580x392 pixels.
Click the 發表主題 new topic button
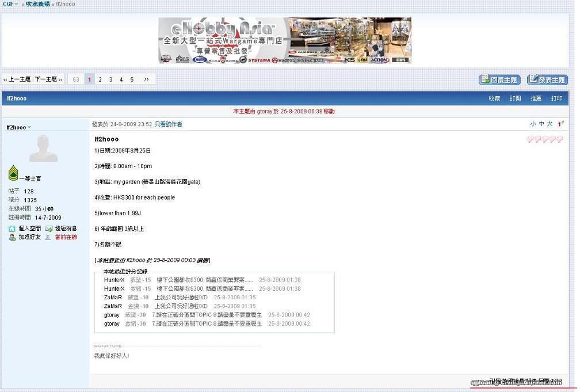click(x=547, y=80)
